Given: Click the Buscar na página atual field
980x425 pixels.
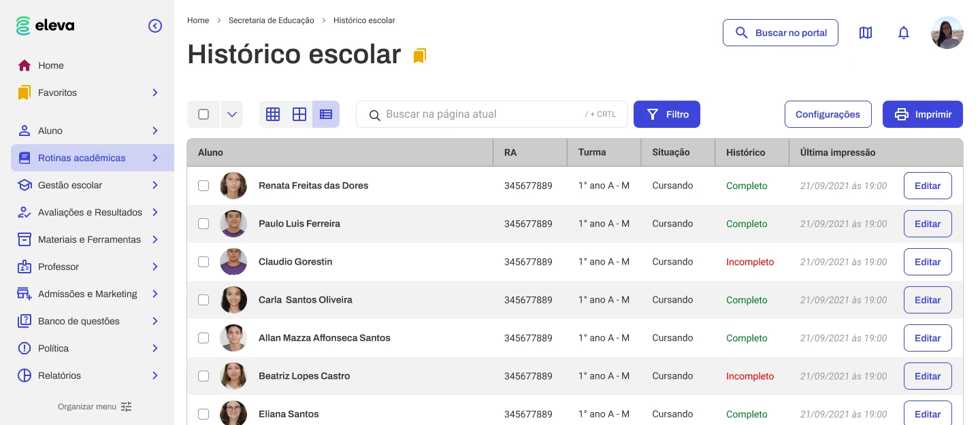Looking at the screenshot, I should (x=492, y=114).
